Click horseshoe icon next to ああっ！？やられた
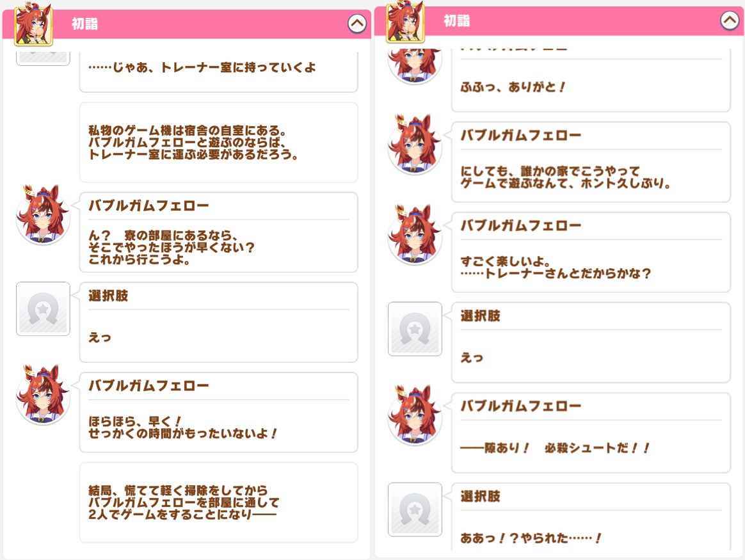The height and width of the screenshot is (560, 745). click(x=415, y=509)
